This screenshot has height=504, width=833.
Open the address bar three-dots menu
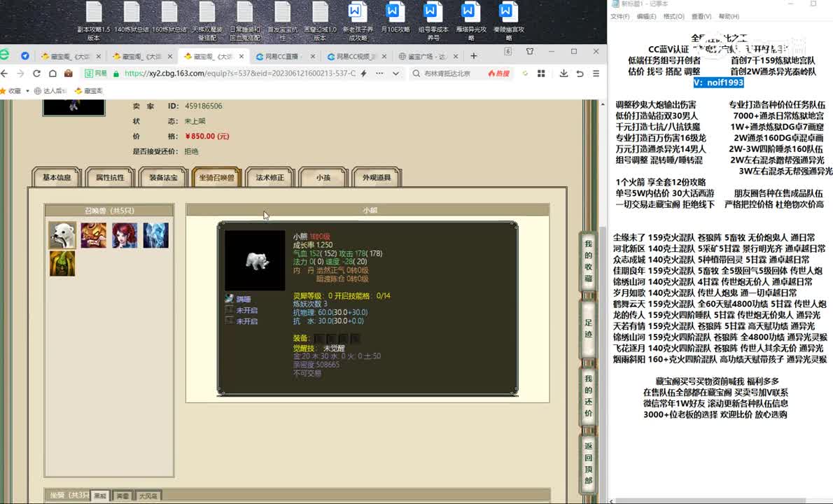379,73
